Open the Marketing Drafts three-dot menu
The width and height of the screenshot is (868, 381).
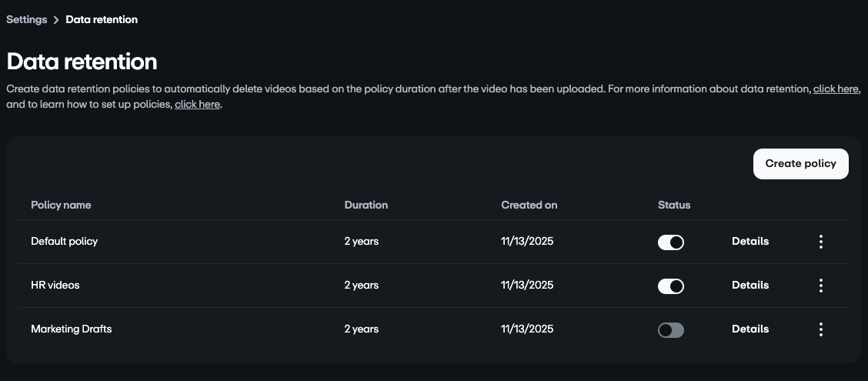pyautogui.click(x=820, y=329)
